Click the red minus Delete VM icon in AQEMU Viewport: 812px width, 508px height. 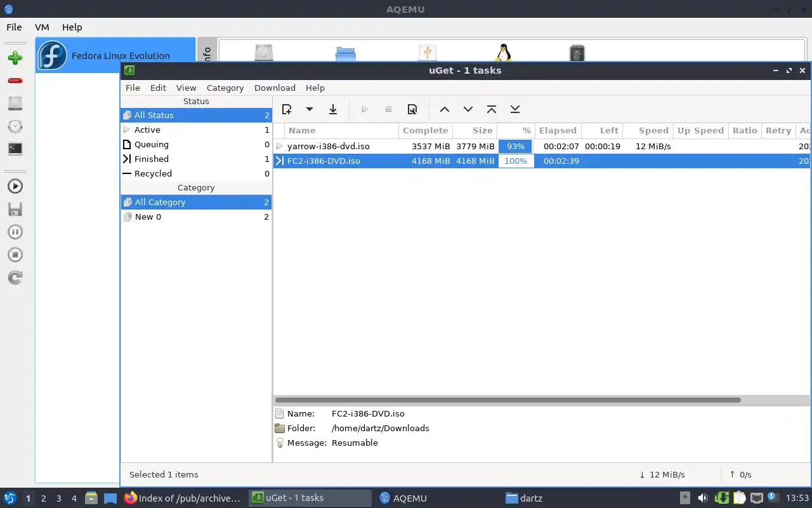[15, 81]
